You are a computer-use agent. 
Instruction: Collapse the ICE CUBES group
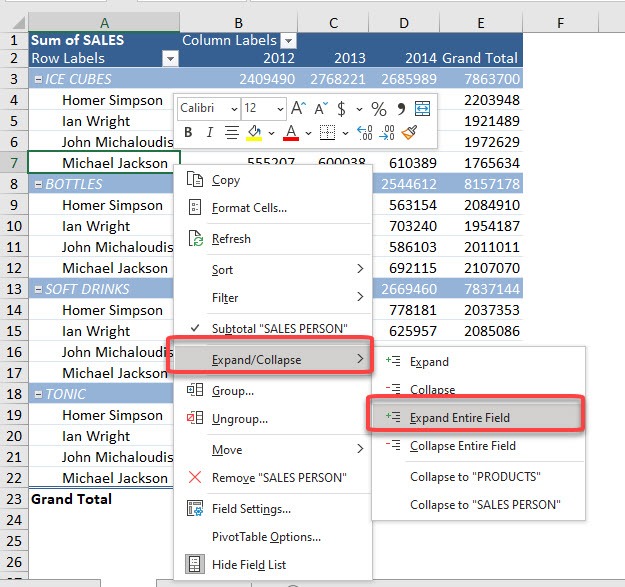tap(38, 79)
